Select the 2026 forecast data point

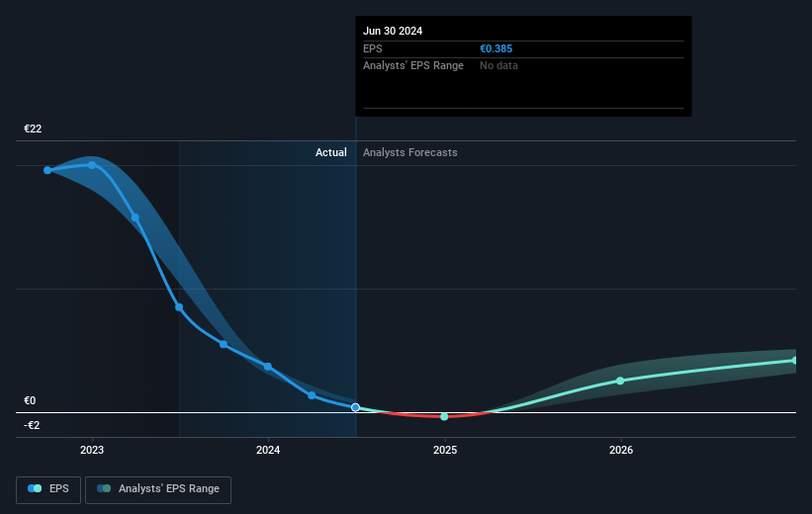pyautogui.click(x=620, y=381)
